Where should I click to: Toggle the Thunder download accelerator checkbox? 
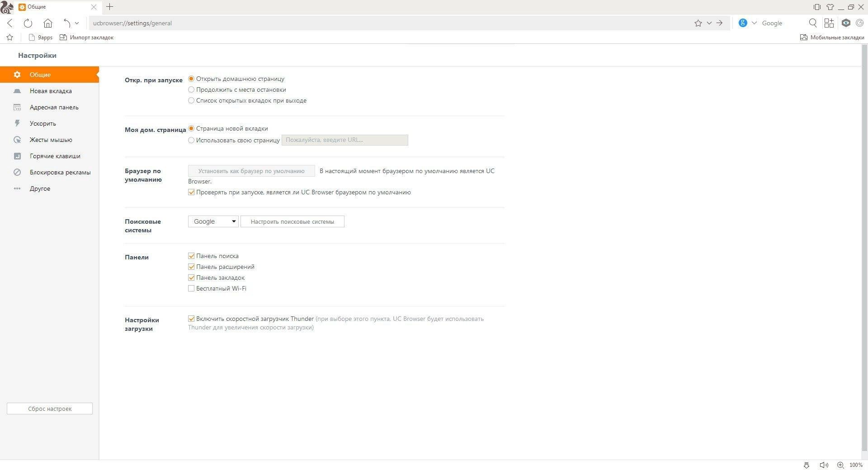(191, 319)
